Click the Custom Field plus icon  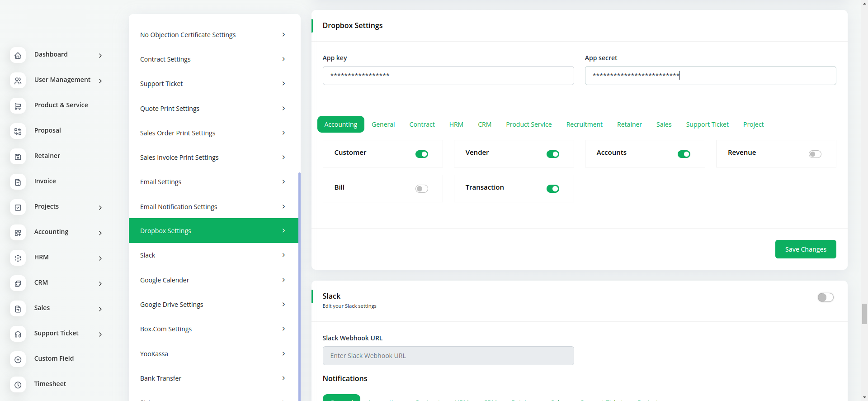pos(18,359)
